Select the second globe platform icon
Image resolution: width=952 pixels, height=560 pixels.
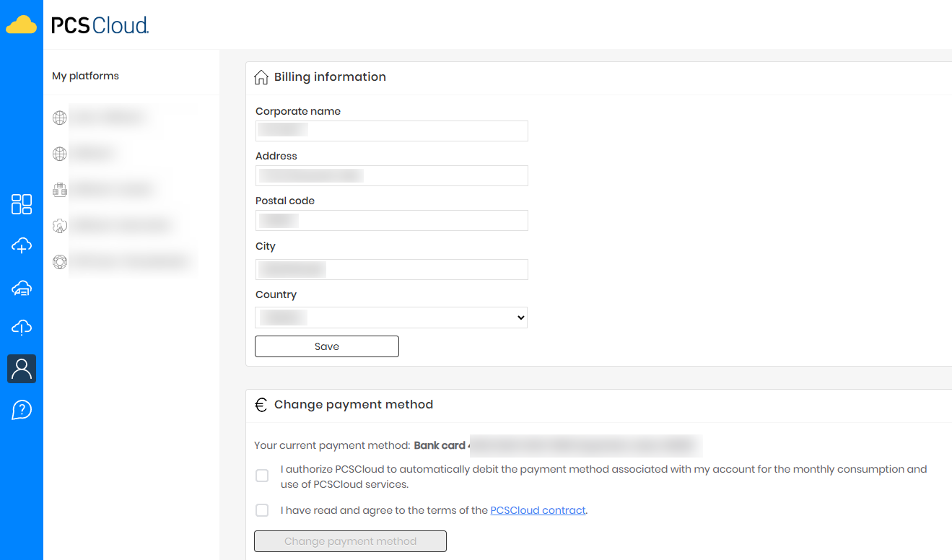click(x=60, y=154)
